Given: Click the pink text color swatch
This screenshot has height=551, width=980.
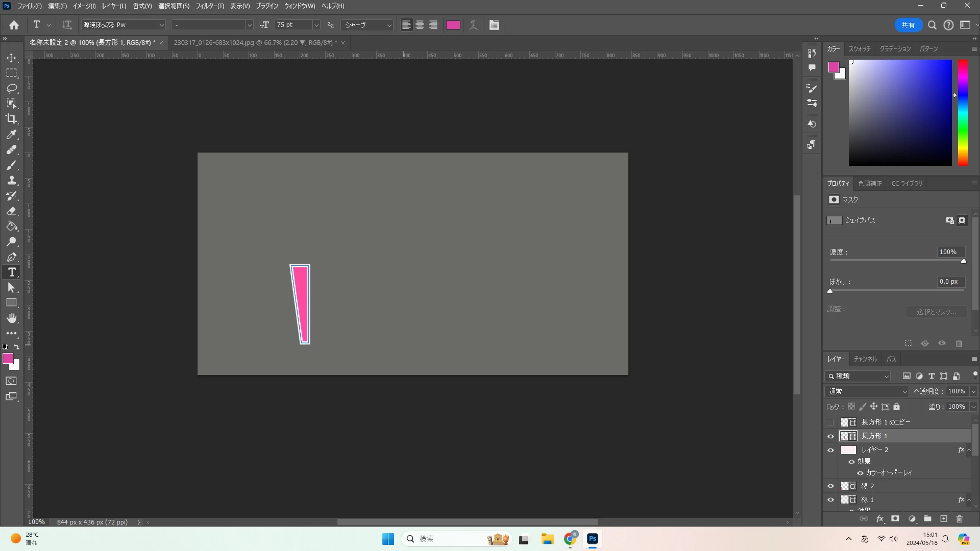Looking at the screenshot, I should coord(453,25).
